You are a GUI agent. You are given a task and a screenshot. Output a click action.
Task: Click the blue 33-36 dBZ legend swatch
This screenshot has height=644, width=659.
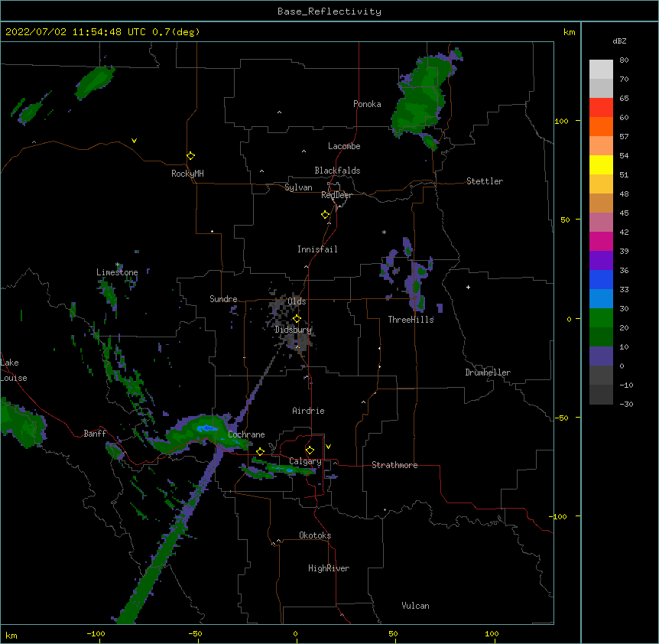click(601, 279)
